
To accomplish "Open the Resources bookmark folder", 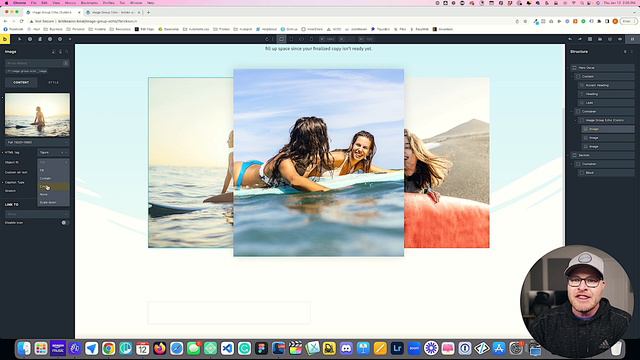I will point(120,29).
